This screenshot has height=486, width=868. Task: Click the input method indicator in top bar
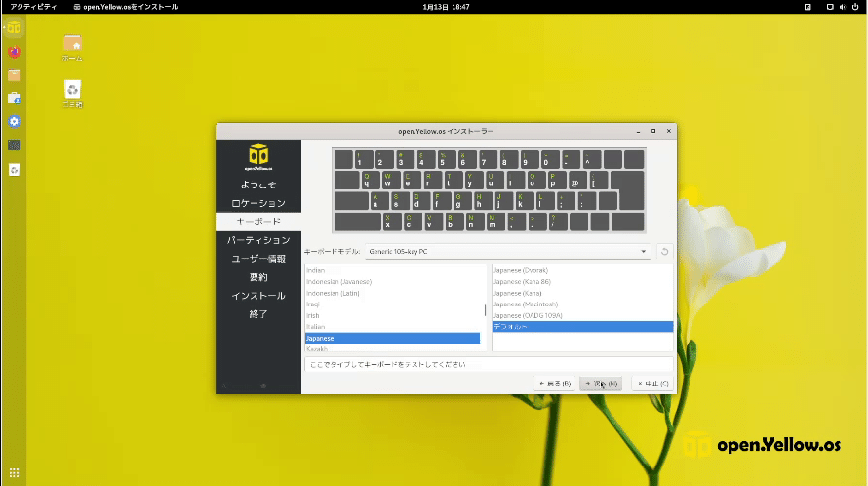tap(808, 7)
